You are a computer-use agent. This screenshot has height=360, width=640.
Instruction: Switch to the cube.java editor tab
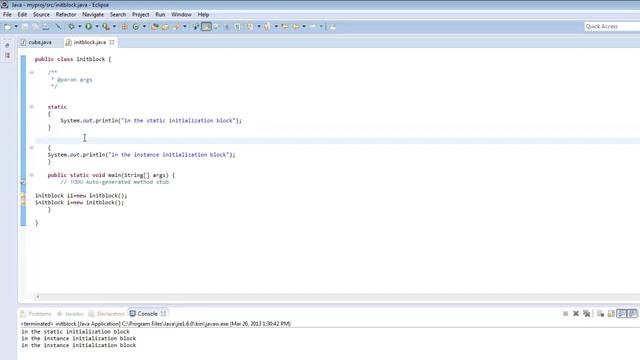click(x=36, y=42)
